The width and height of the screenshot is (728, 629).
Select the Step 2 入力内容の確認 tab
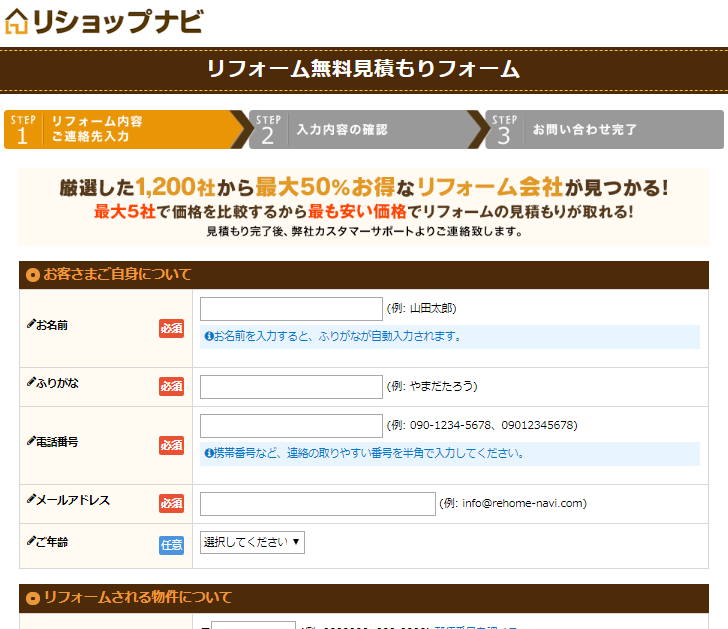pos(360,129)
